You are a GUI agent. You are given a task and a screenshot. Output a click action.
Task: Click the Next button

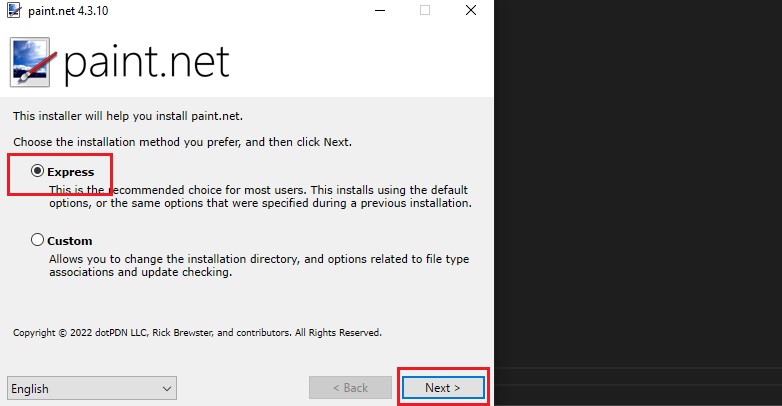tap(443, 388)
